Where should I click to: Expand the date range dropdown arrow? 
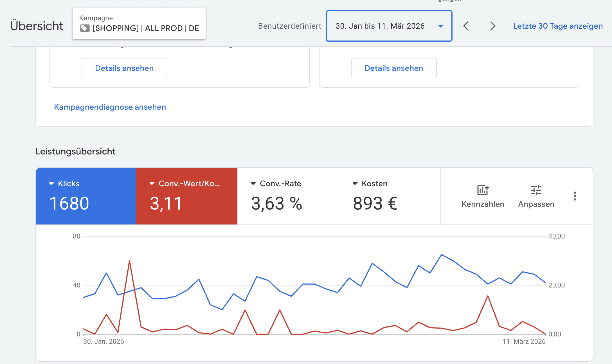pos(440,26)
